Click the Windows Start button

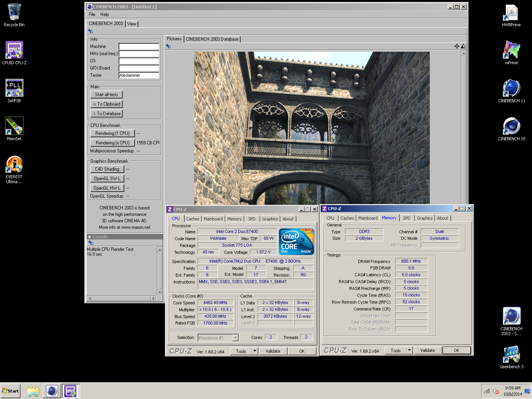[11, 391]
